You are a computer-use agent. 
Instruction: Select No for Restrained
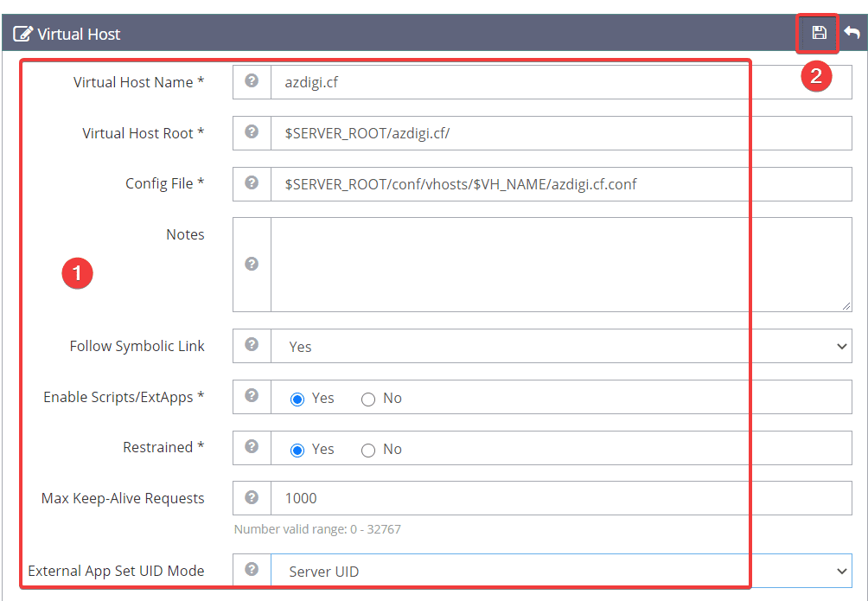[367, 449]
